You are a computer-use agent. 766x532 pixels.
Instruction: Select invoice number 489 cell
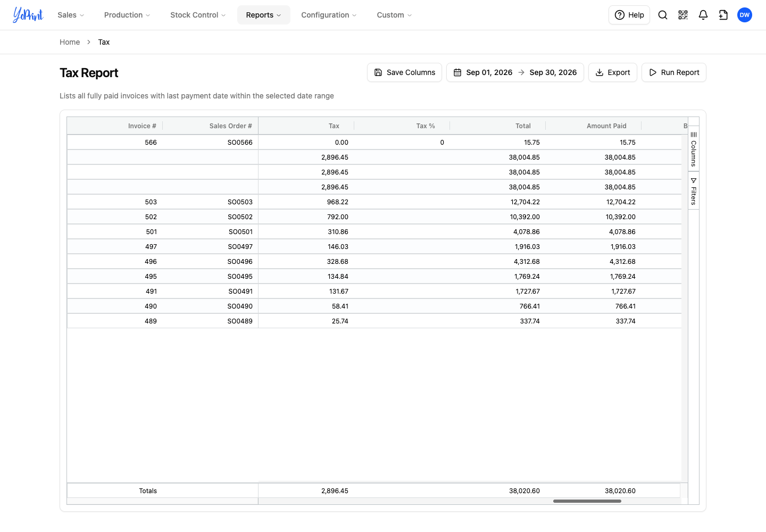tap(115, 321)
